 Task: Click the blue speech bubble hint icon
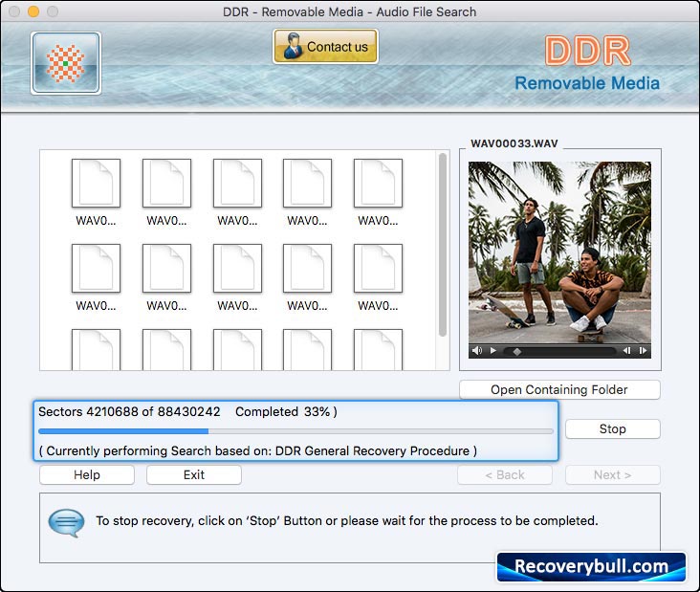(x=66, y=523)
